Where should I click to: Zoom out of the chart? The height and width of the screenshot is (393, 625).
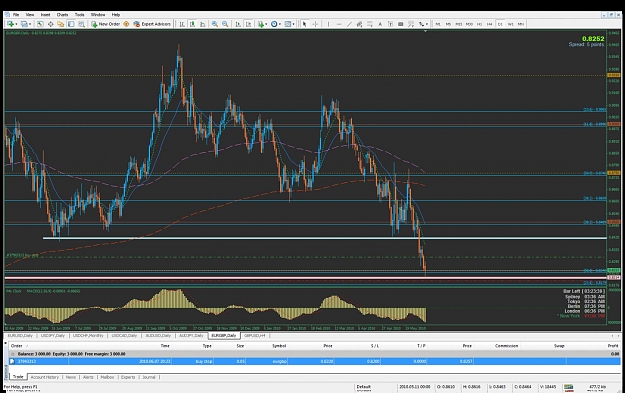pos(225,24)
